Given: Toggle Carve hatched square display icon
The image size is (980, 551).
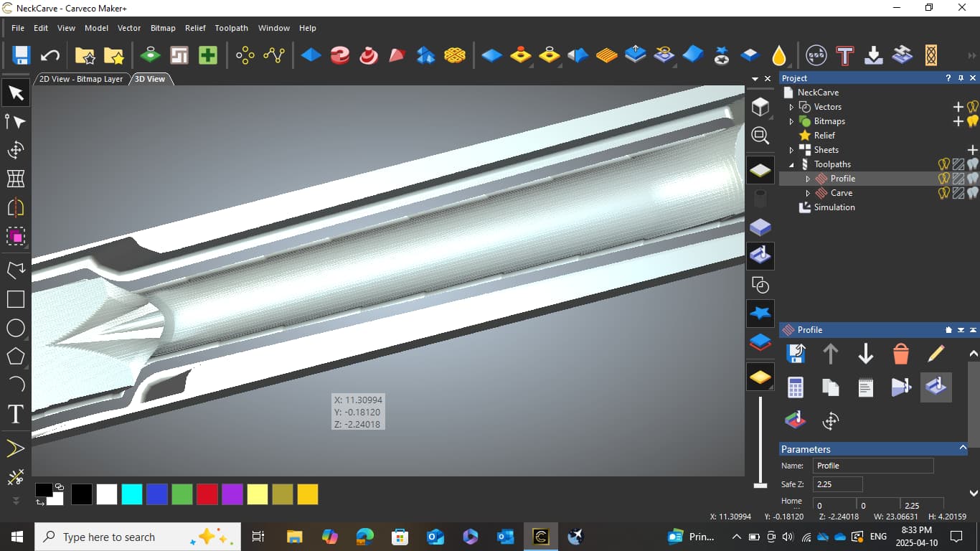Looking at the screenshot, I should [x=958, y=193].
